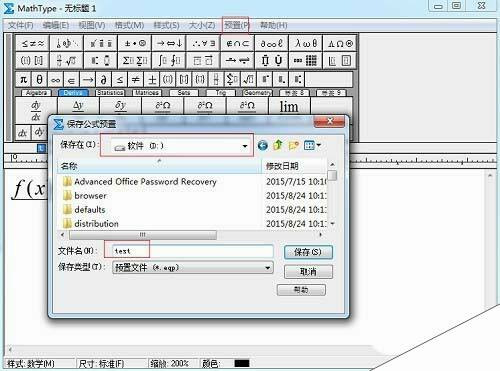Switch to the Trig tab

coord(221,93)
